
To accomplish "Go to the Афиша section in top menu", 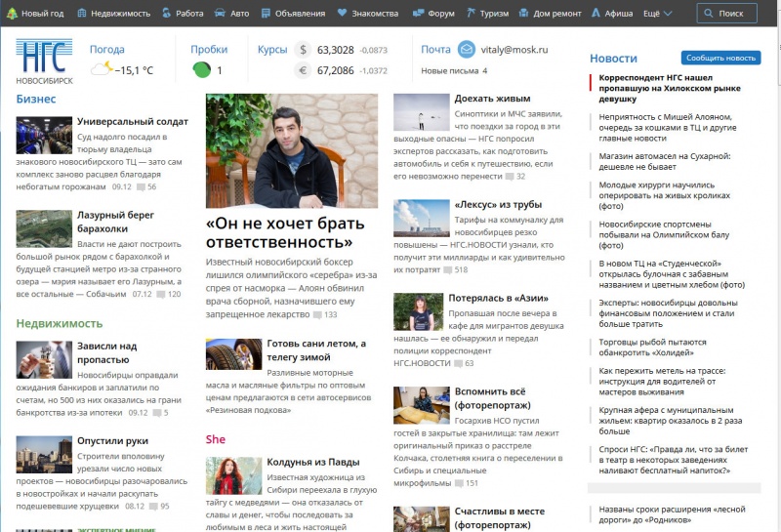I will 612,14.
